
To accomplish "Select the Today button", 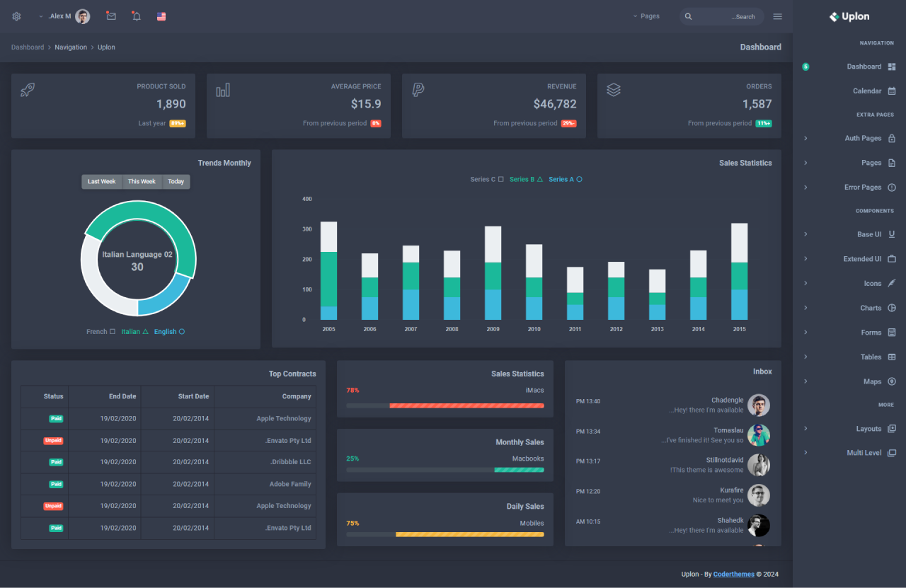I will point(176,182).
